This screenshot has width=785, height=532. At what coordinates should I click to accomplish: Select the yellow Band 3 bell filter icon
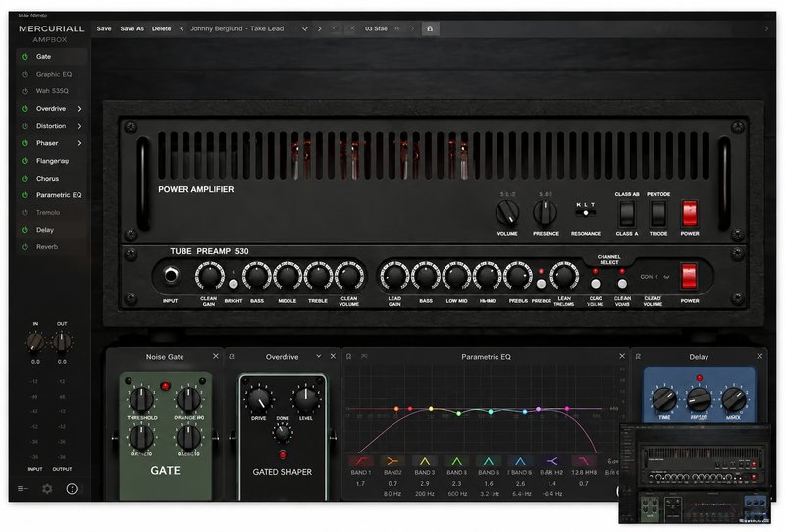click(425, 461)
